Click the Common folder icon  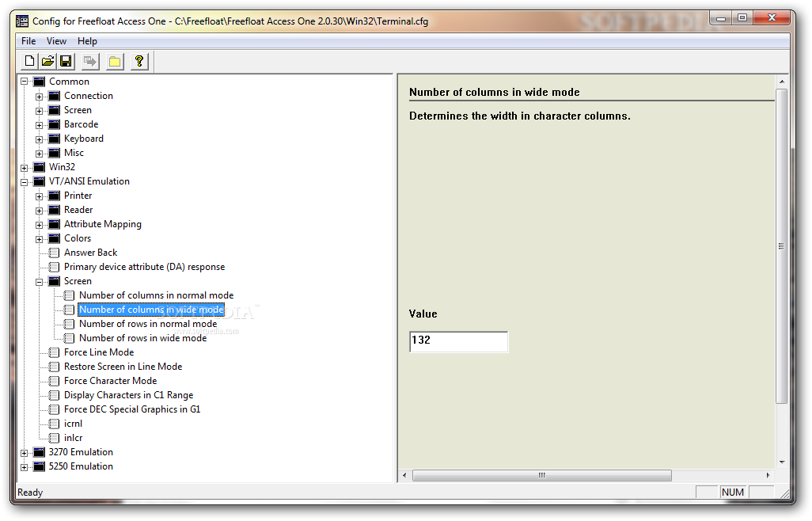[39, 82]
